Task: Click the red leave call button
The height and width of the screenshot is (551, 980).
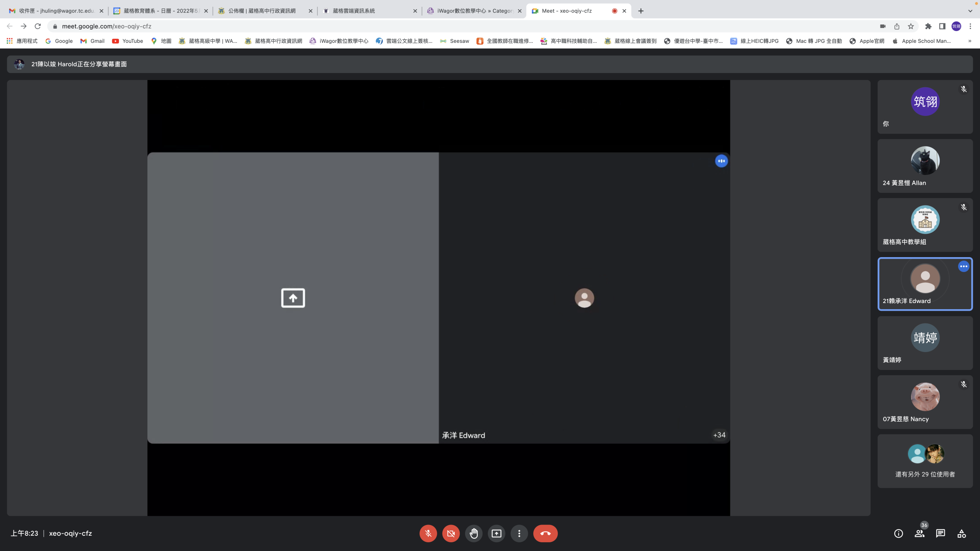Action: [545, 533]
